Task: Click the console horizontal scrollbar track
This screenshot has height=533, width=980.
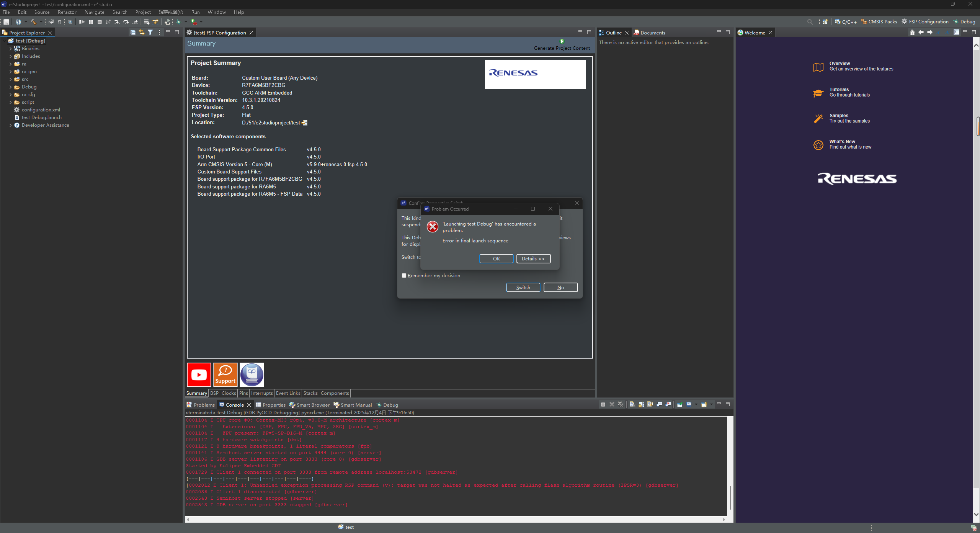Action: coord(456,520)
